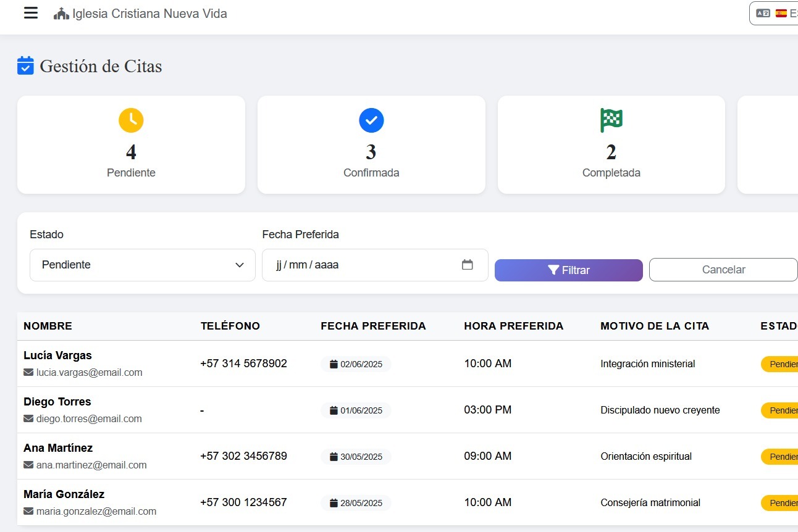Click the TELÉFONO column header

(230, 326)
